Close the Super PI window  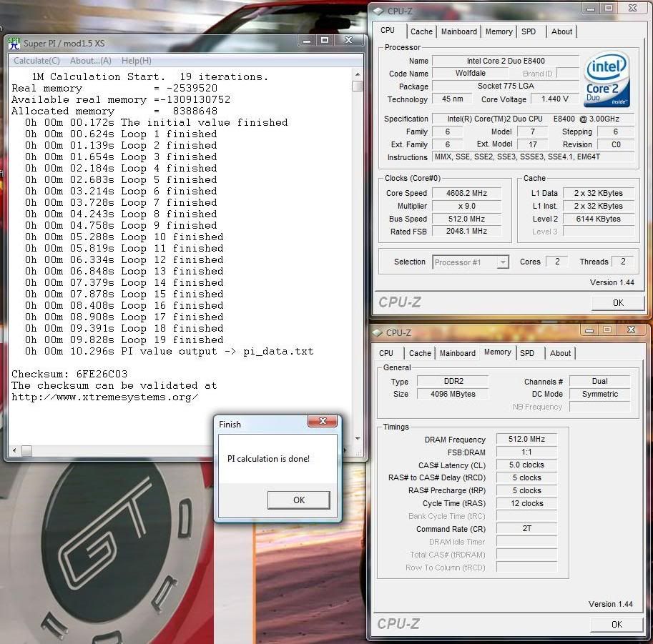click(348, 40)
